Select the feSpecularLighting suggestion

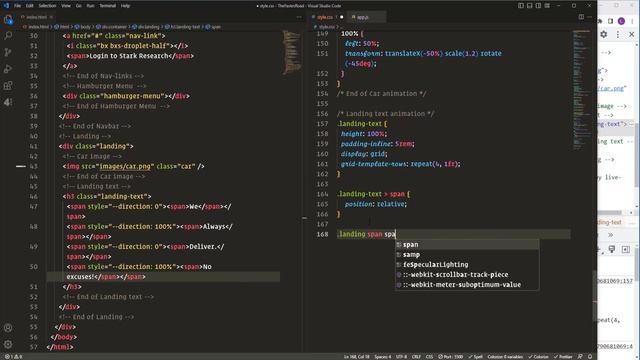tap(467, 264)
